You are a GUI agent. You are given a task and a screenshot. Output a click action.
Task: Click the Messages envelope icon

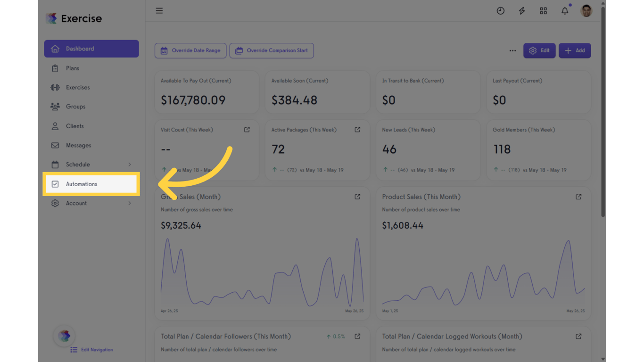click(x=55, y=145)
